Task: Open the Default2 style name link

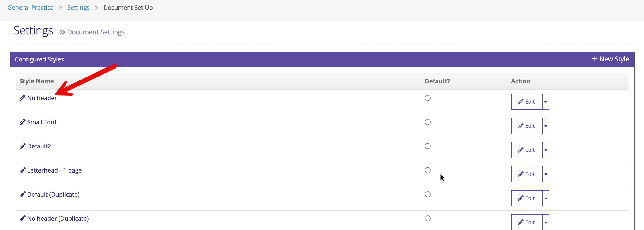Action: point(39,146)
